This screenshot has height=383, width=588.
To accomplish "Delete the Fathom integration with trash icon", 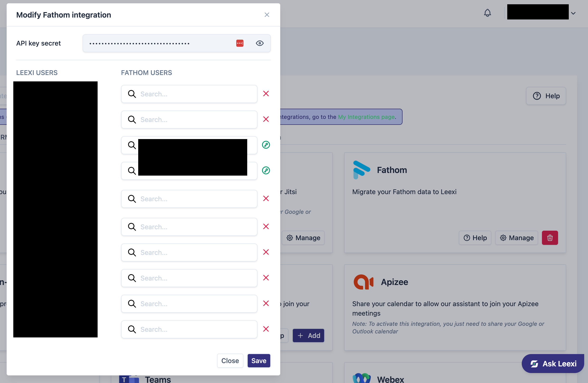I will tap(550, 238).
